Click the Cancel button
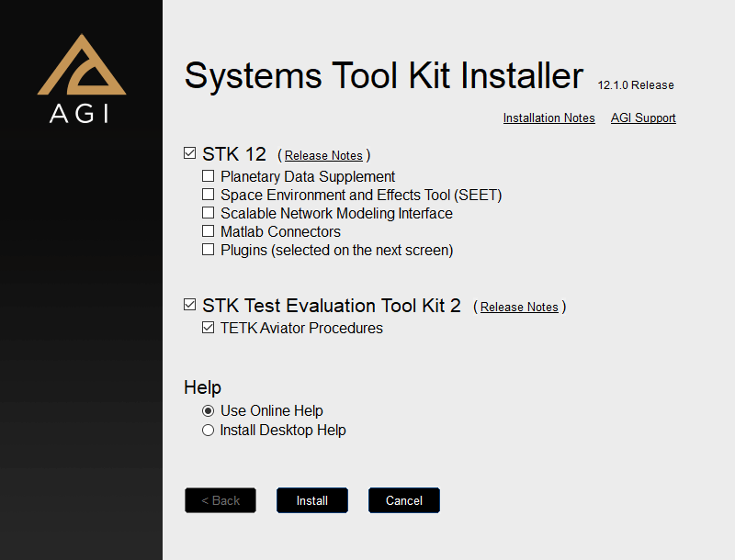The height and width of the screenshot is (560, 735). (x=404, y=500)
